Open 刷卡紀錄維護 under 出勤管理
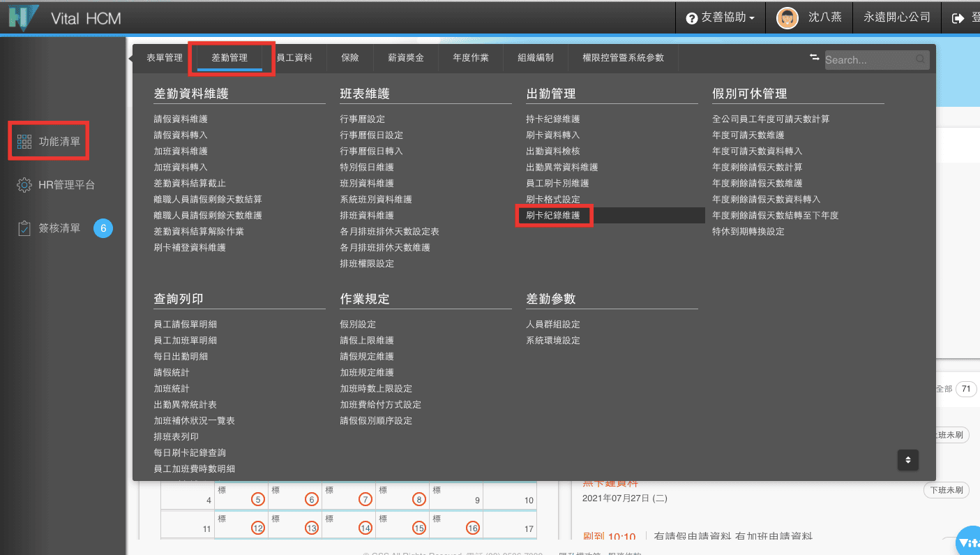980x555 pixels. [553, 216]
